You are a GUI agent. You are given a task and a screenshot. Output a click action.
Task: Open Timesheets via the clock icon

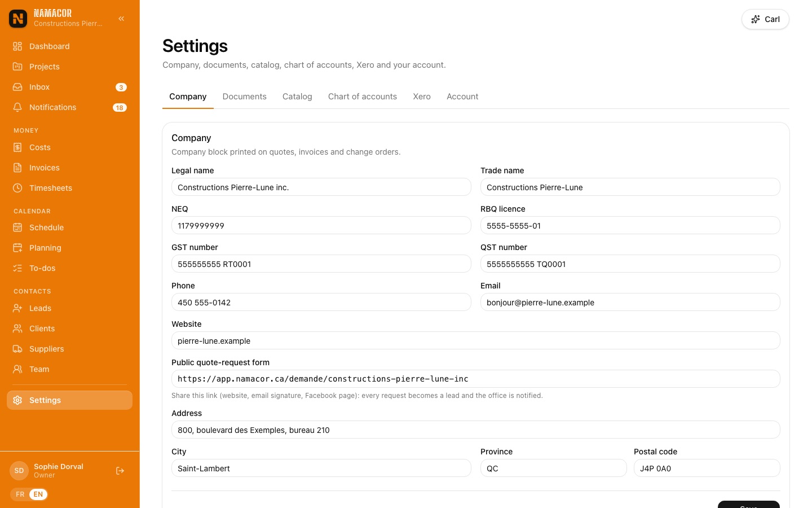pos(17,188)
